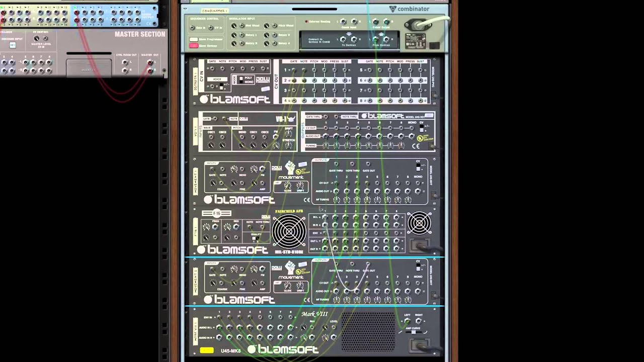The image size is (644, 362).
Task: Click the Combinator 1 name tape label
Action: click(215, 10)
